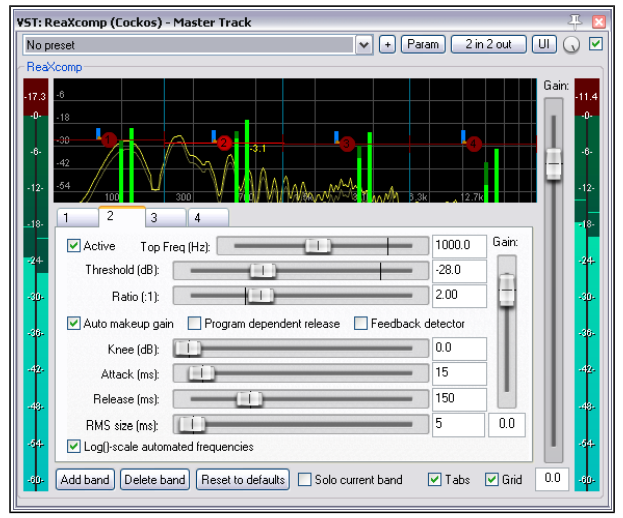Click the Ratio value field 2.00

point(459,296)
